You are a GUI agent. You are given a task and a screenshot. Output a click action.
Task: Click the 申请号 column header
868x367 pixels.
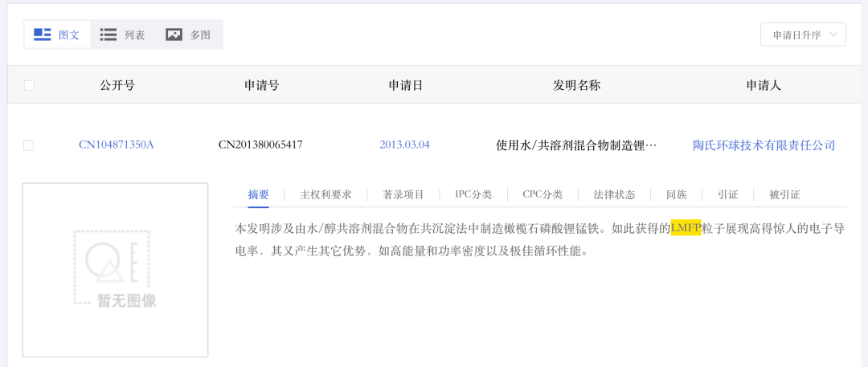tap(261, 85)
